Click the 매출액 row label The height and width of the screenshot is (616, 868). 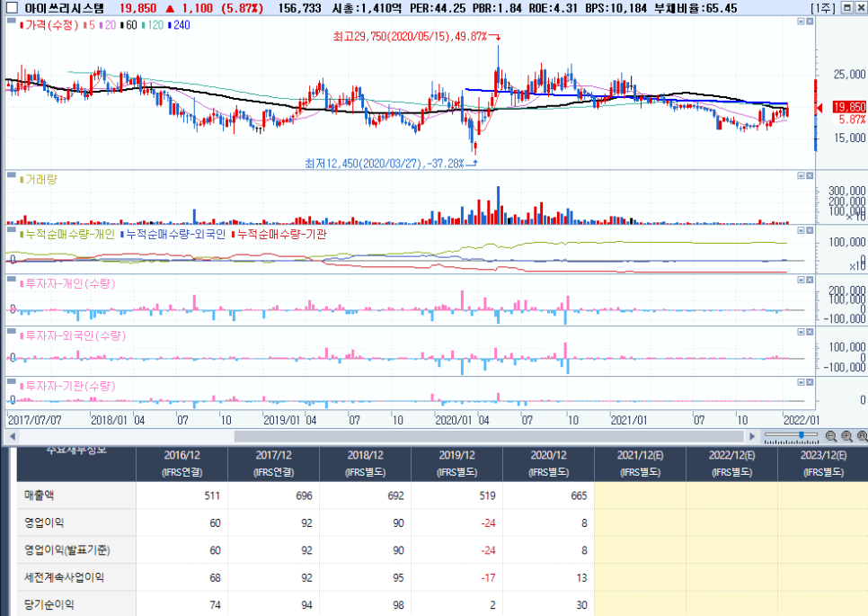(40, 495)
